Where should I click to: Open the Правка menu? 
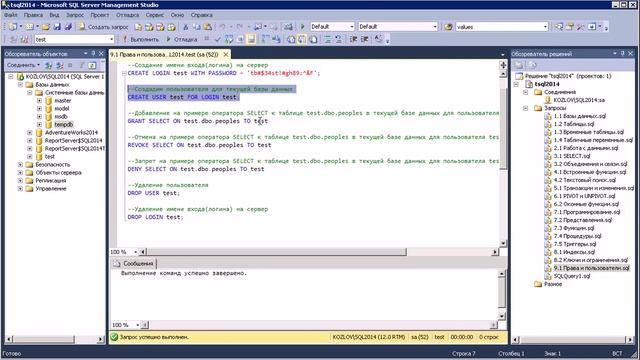coord(33,15)
